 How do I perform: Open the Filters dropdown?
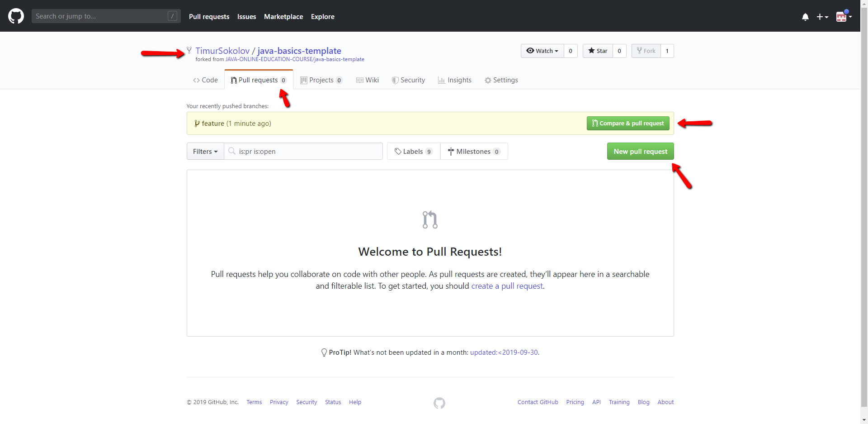pos(205,152)
